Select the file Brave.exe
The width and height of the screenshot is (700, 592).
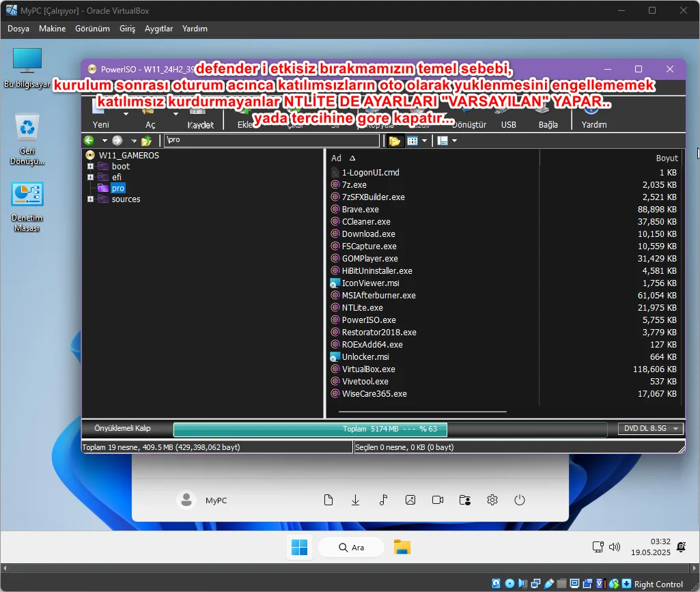pyautogui.click(x=361, y=210)
